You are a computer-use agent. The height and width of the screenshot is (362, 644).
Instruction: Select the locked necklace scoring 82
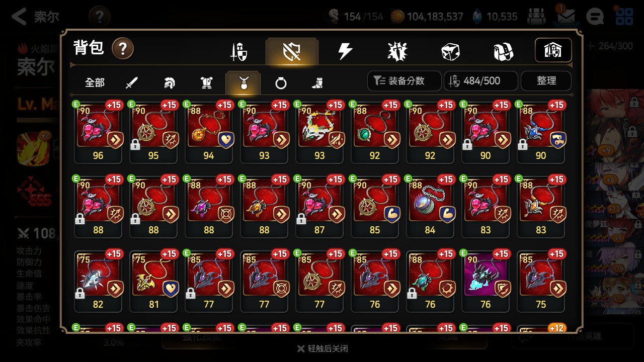point(98,281)
